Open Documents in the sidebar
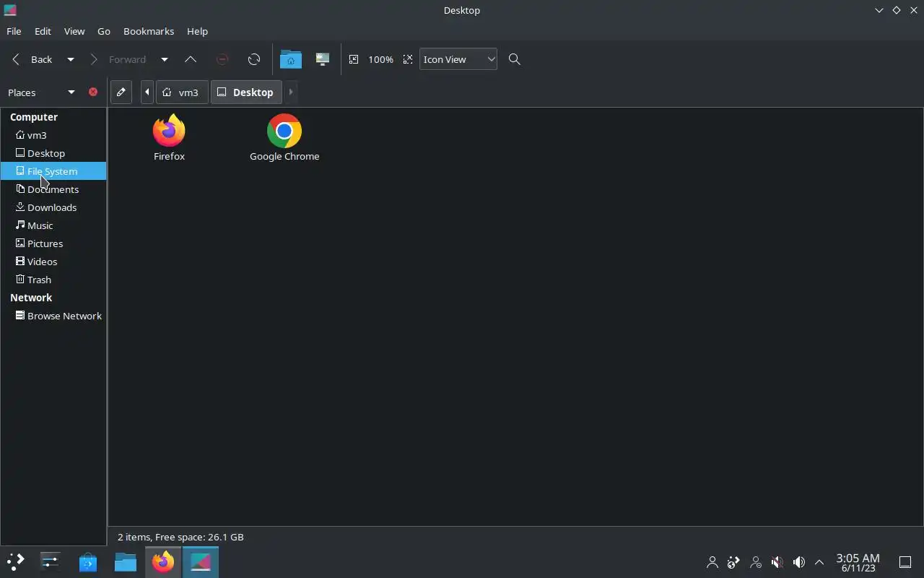This screenshot has height=578, width=924. coord(53,189)
